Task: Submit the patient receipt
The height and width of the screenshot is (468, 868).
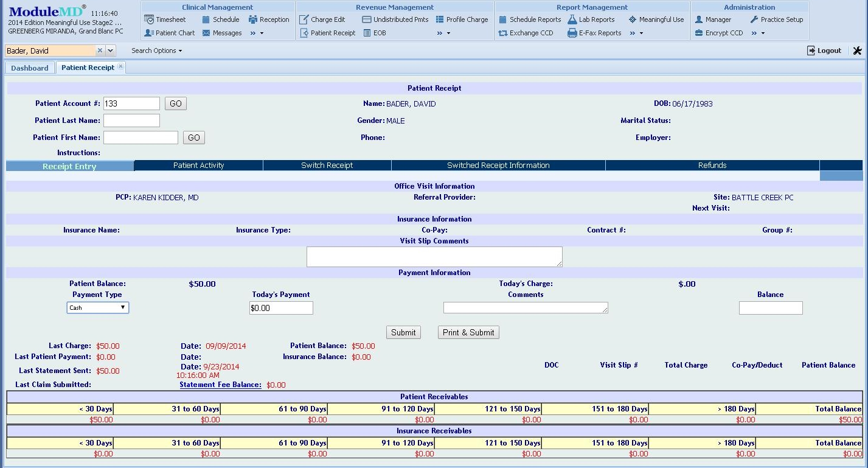Action: tap(403, 332)
